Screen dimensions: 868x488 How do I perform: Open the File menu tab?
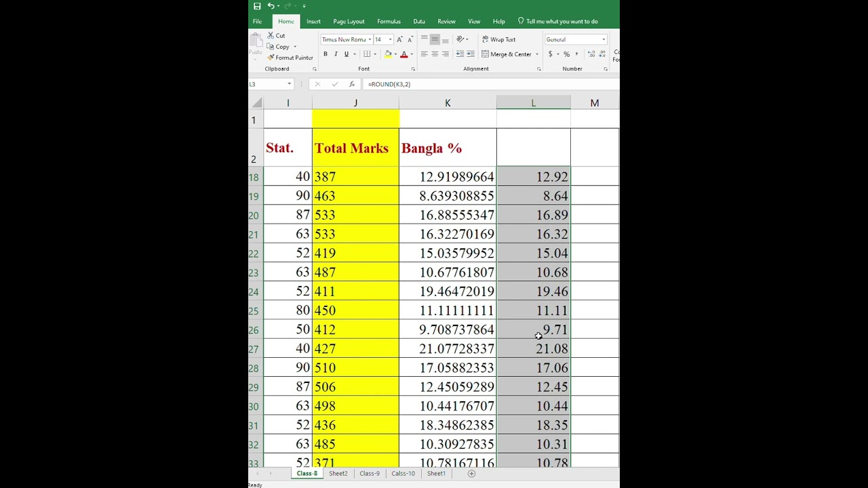click(257, 22)
